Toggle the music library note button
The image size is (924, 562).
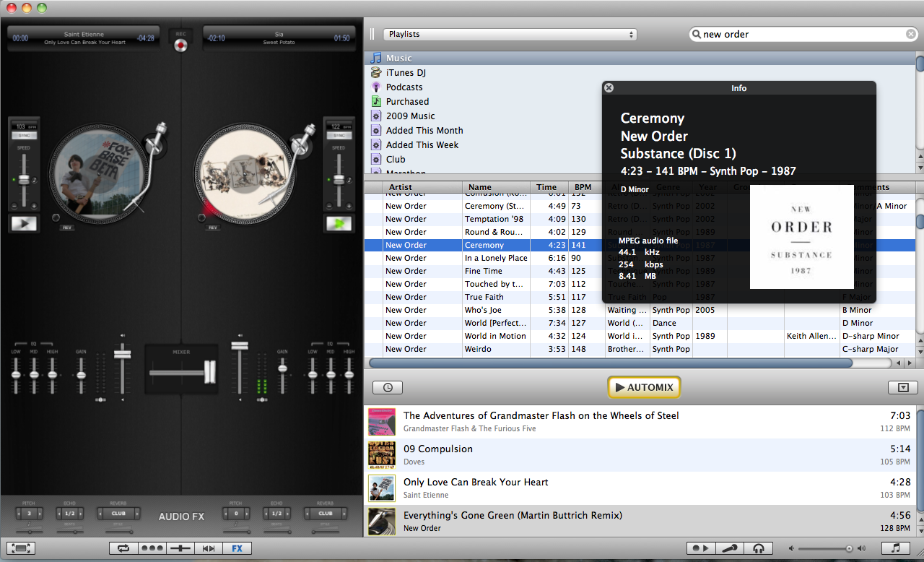point(895,548)
